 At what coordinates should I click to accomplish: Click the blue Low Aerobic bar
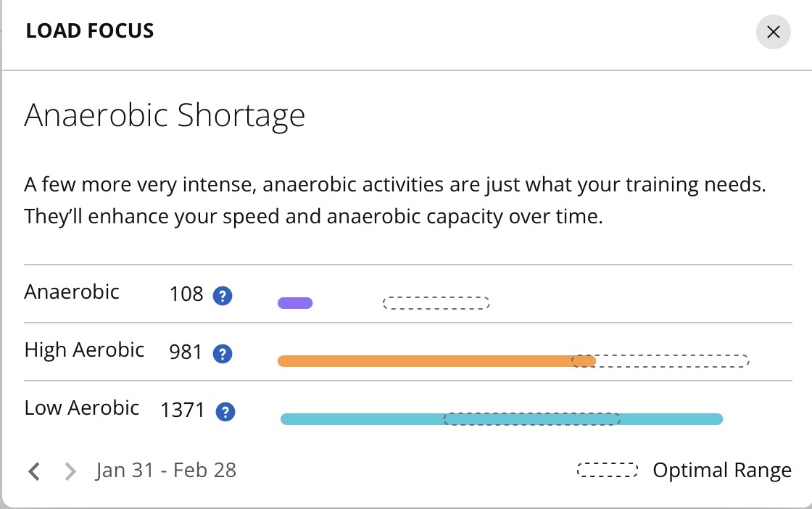tap(362, 419)
